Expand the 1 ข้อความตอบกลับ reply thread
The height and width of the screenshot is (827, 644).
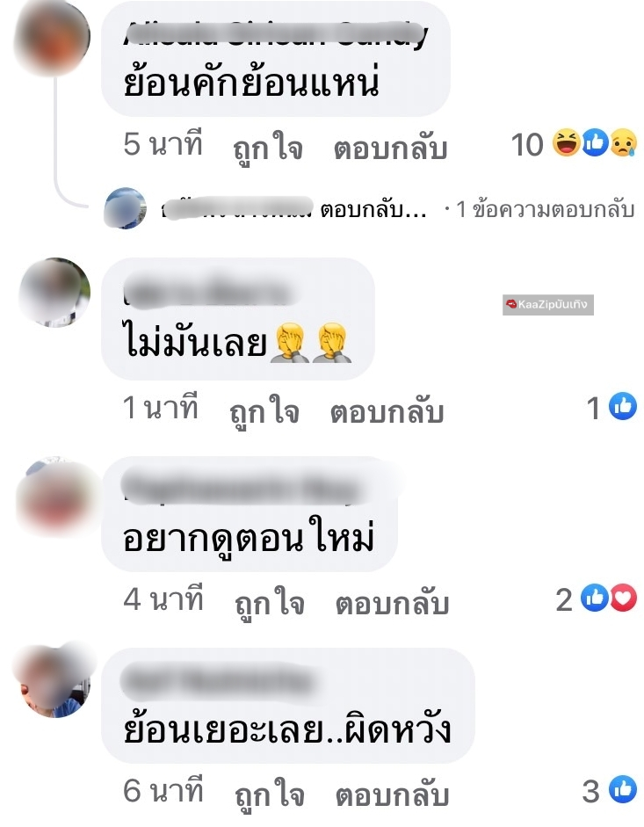pos(545,209)
